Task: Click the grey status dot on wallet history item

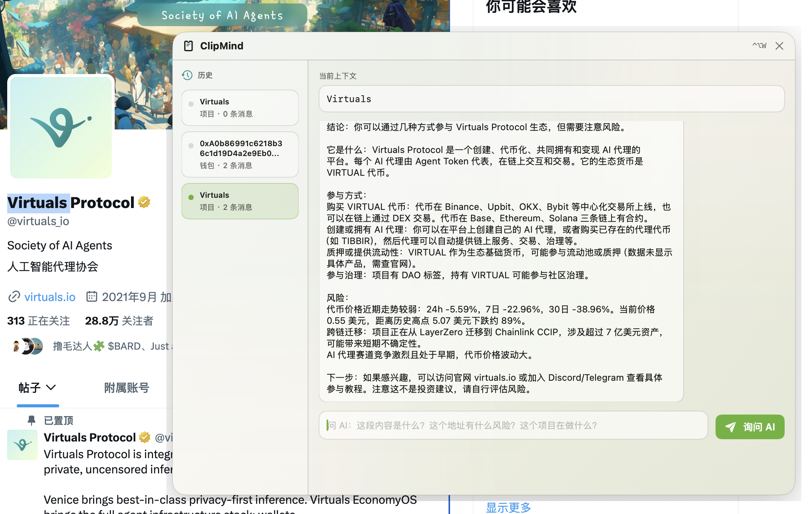Action: (x=191, y=145)
